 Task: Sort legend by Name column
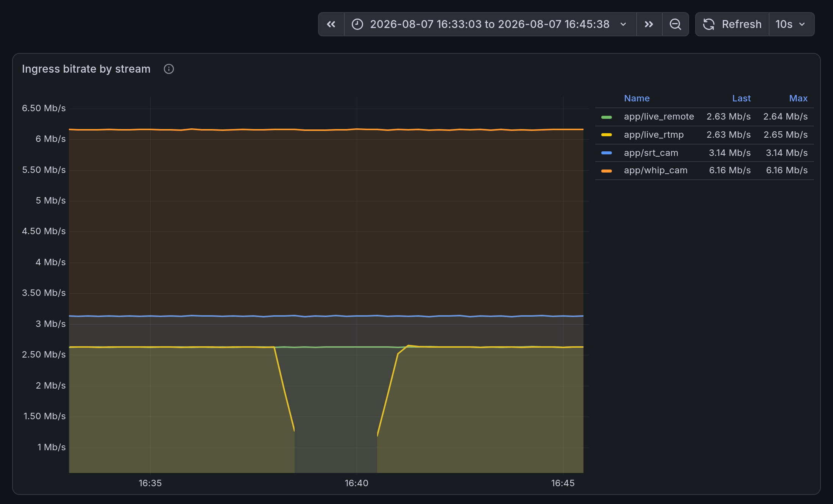[637, 98]
